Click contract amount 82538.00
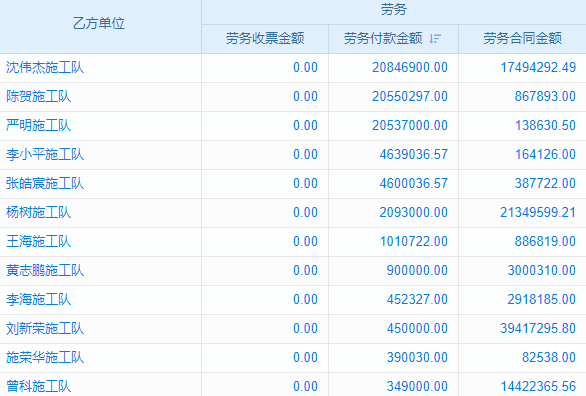The image size is (586, 396). 549,358
